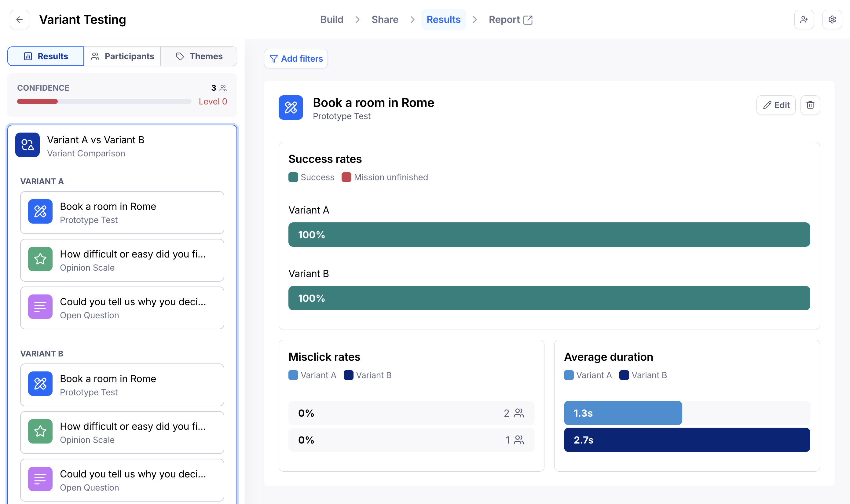Open the settings gear icon

click(x=832, y=20)
